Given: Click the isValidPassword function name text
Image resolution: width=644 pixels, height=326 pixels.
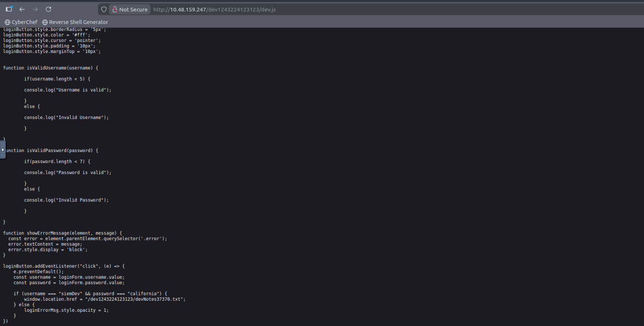Looking at the screenshot, I should pyautogui.click(x=46, y=151).
